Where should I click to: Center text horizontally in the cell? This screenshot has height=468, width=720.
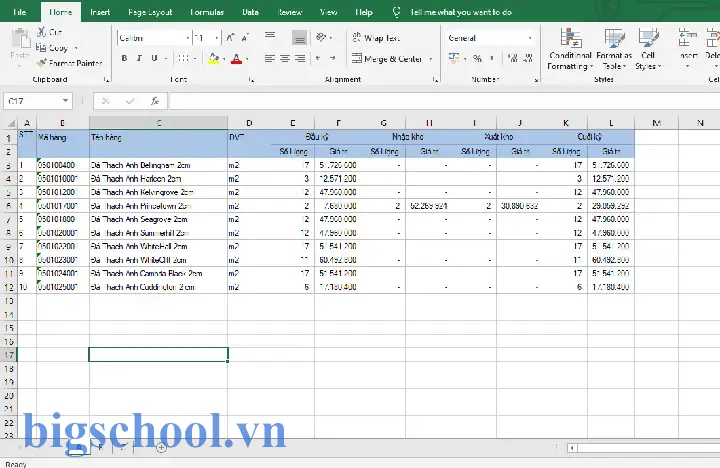click(285, 58)
